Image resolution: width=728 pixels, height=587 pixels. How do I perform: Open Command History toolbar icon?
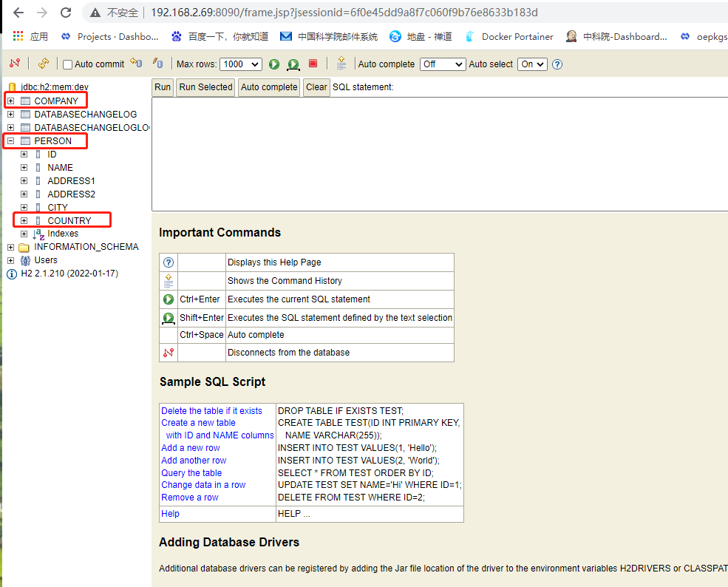pos(341,63)
